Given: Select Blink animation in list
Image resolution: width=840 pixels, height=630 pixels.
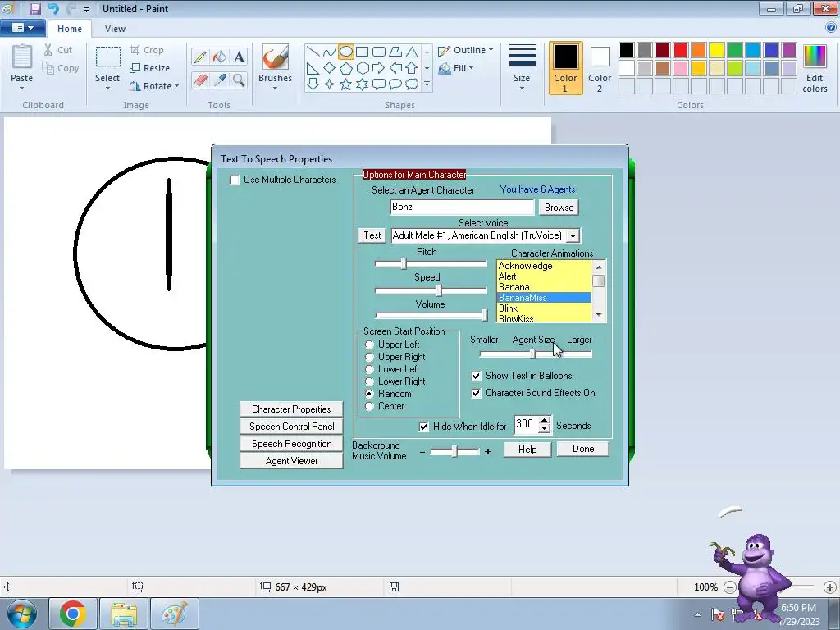Looking at the screenshot, I should pyautogui.click(x=545, y=308).
